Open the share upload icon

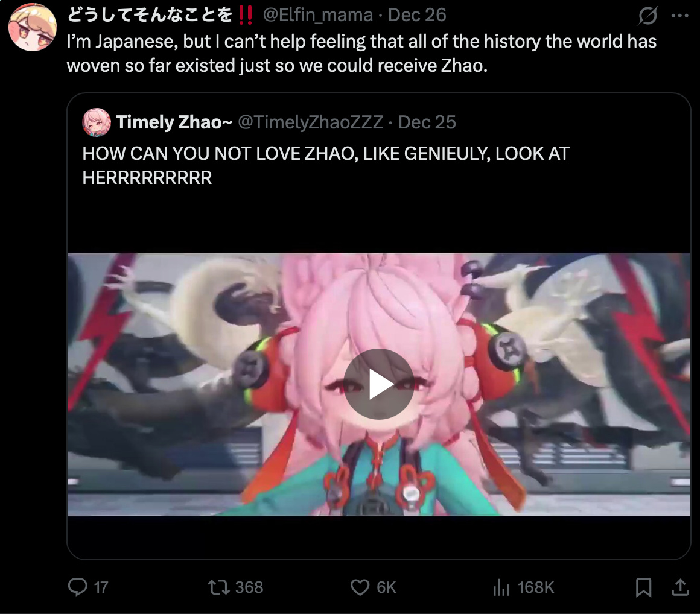pyautogui.click(x=680, y=587)
